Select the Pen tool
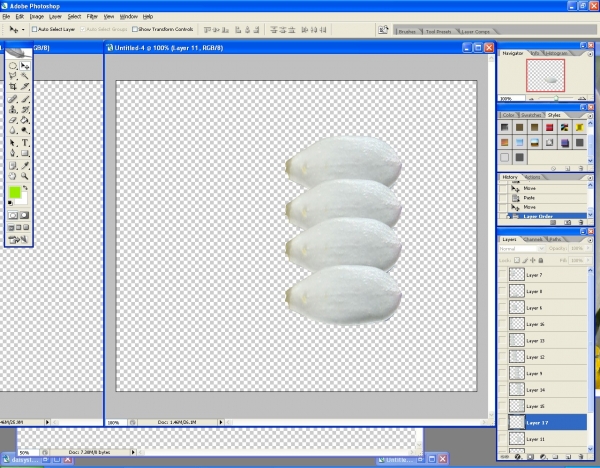Viewport: 600px width, 468px height. (13, 153)
